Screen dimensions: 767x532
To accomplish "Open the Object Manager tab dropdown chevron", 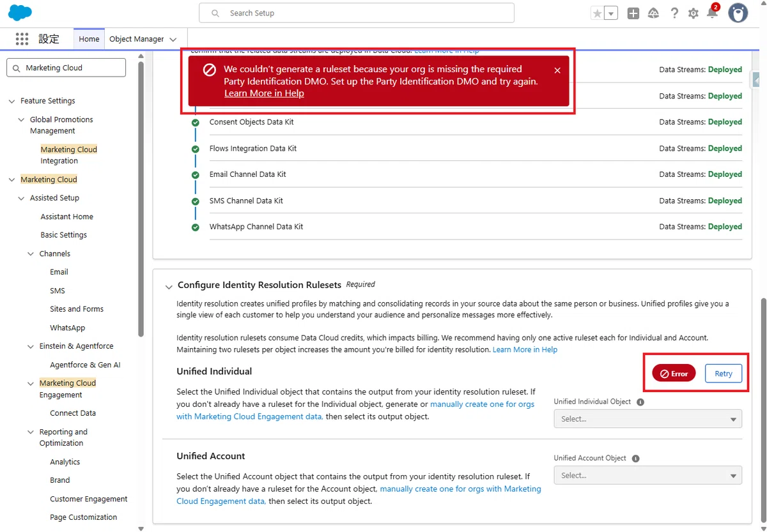I will [x=173, y=40].
